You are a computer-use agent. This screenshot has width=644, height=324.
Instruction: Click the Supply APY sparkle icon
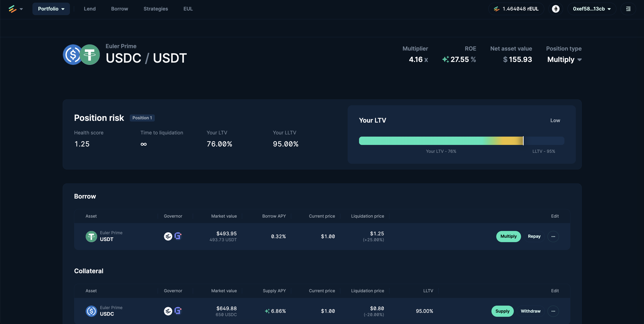coord(267,311)
